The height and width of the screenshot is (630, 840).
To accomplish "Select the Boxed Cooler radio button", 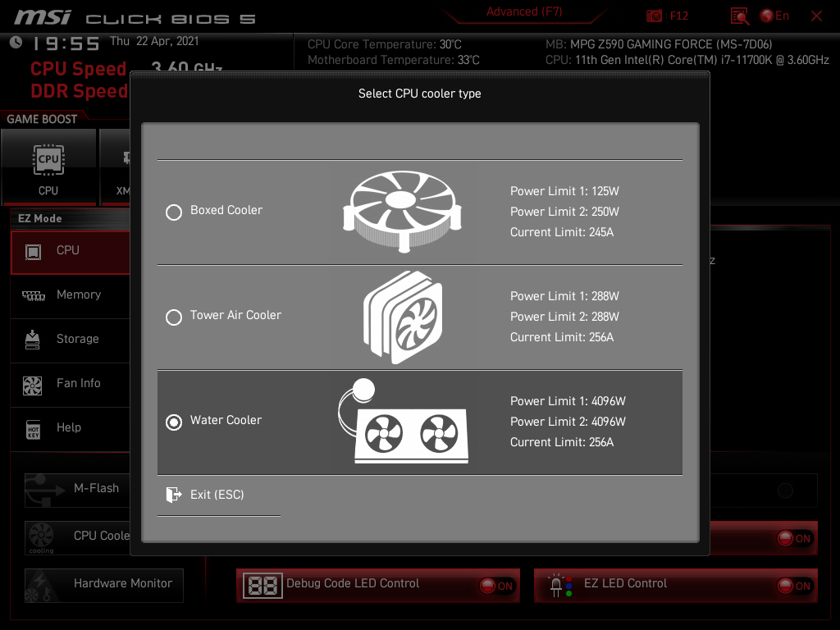I will pos(174,212).
